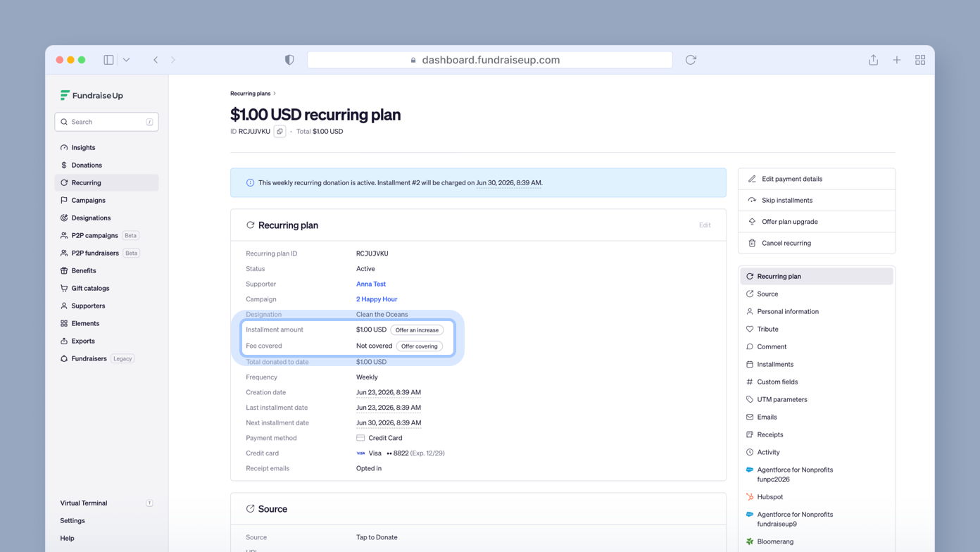Open Fundraisers Legacy in the sidebar
Image resolution: width=980 pixels, height=552 pixels.
pos(106,358)
